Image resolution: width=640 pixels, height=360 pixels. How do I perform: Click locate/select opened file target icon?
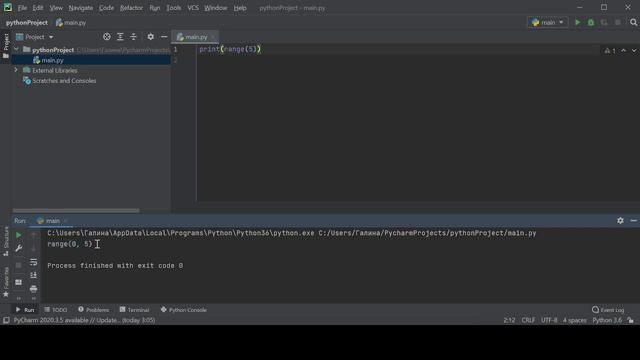point(107,37)
